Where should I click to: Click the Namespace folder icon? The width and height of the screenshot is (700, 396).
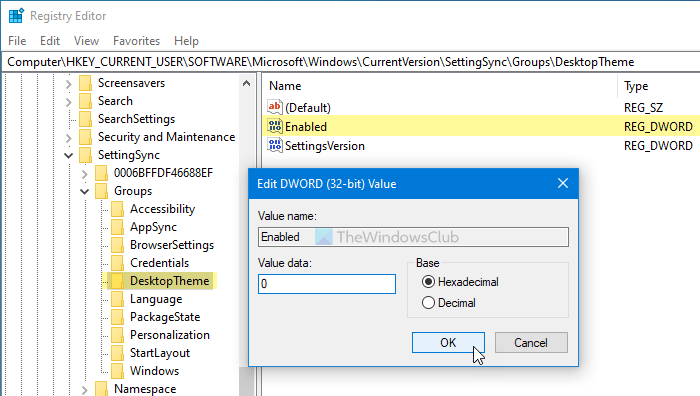(101, 389)
